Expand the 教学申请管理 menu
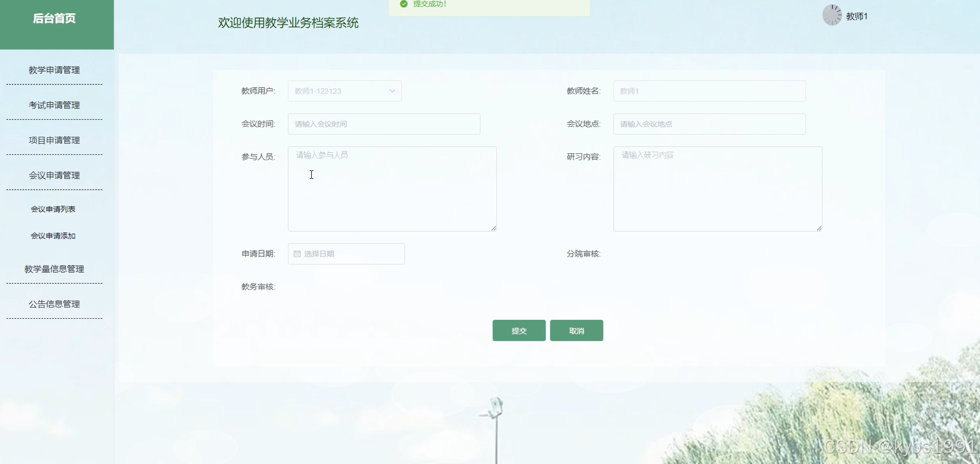 click(x=54, y=70)
